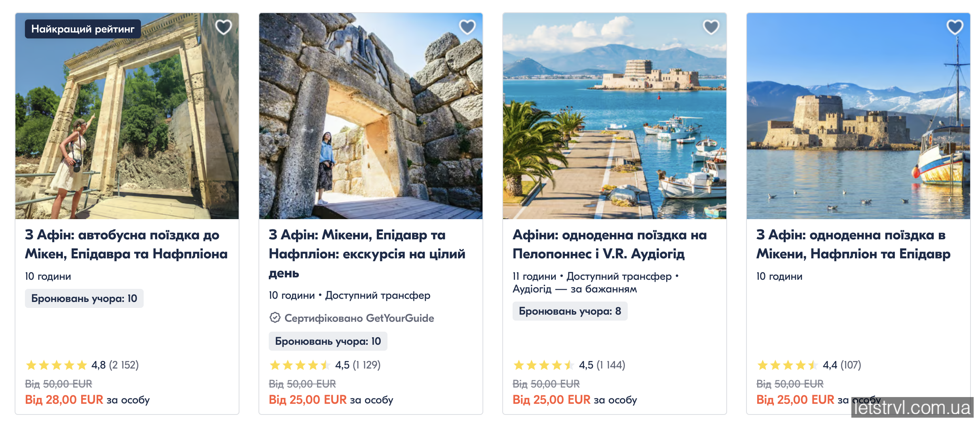Click 'Бронювань учора: 8' label
Viewport: 980px width, 424px height.
pos(570,311)
